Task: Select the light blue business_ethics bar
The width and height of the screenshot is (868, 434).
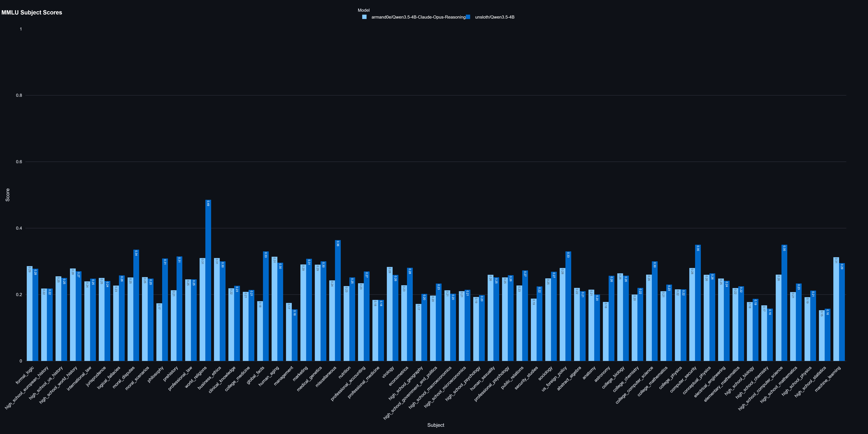Action: click(x=217, y=310)
